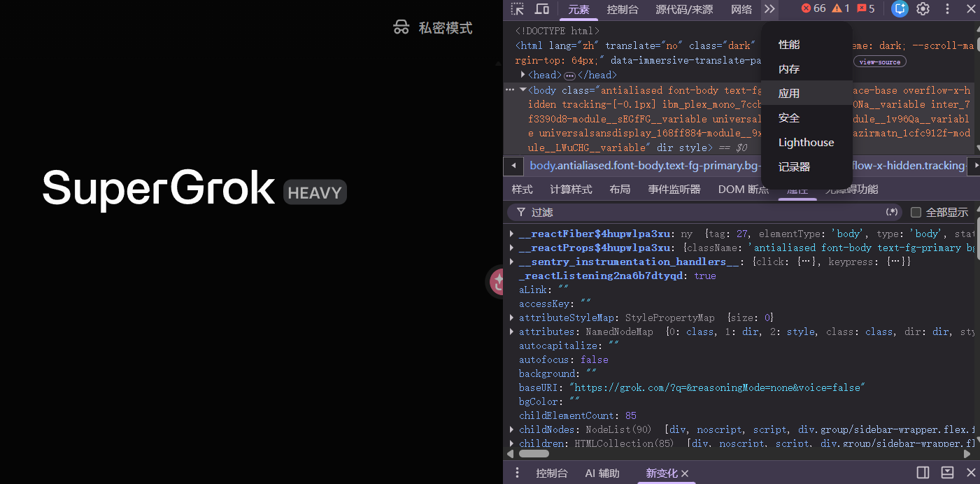The width and height of the screenshot is (980, 484).
Task: Open the AI 辅助 drawer tab
Action: coord(602,474)
